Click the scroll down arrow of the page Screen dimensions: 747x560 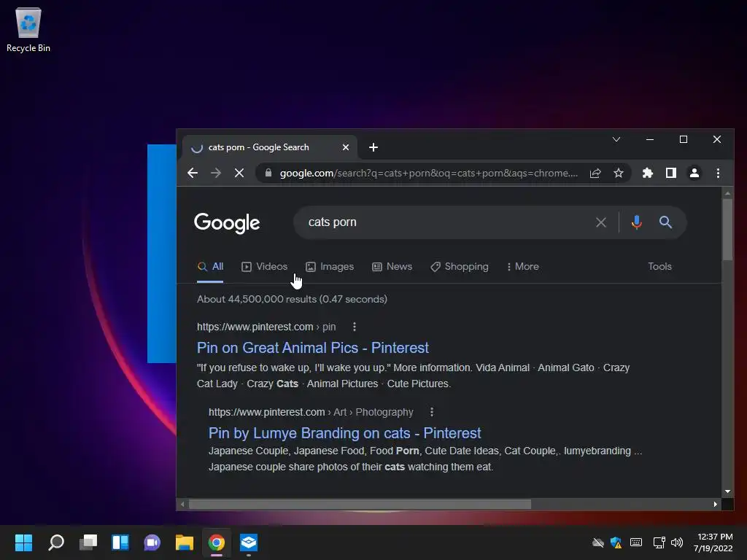pyautogui.click(x=727, y=491)
